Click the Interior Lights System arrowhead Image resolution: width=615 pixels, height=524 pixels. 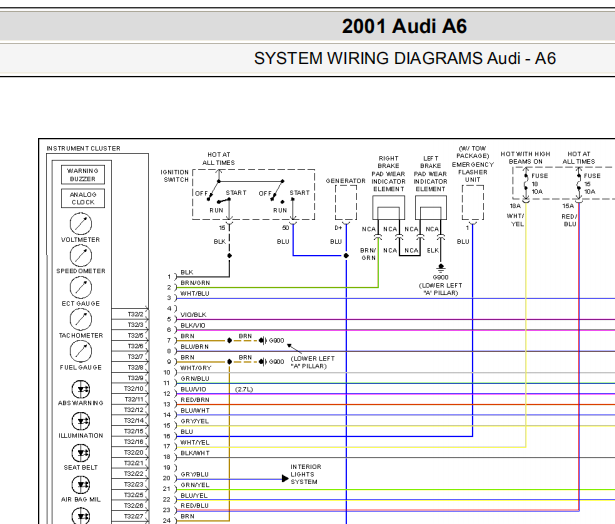[x=285, y=479]
